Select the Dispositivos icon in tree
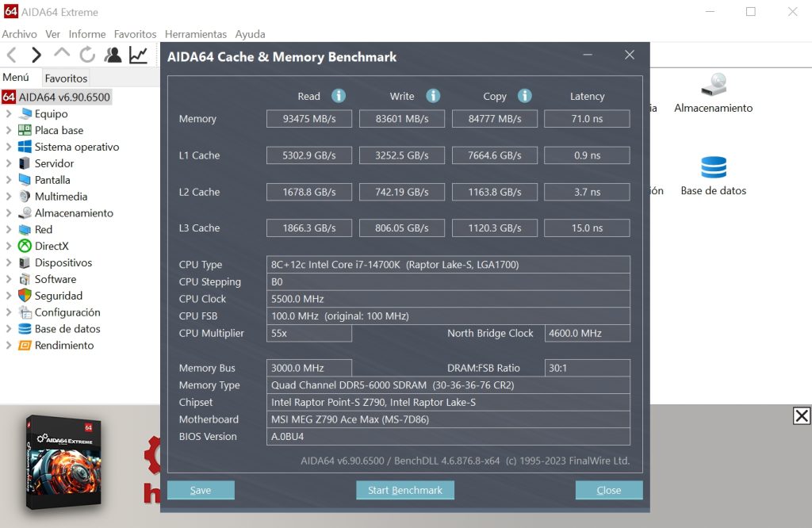The width and height of the screenshot is (812, 528). tap(25, 262)
